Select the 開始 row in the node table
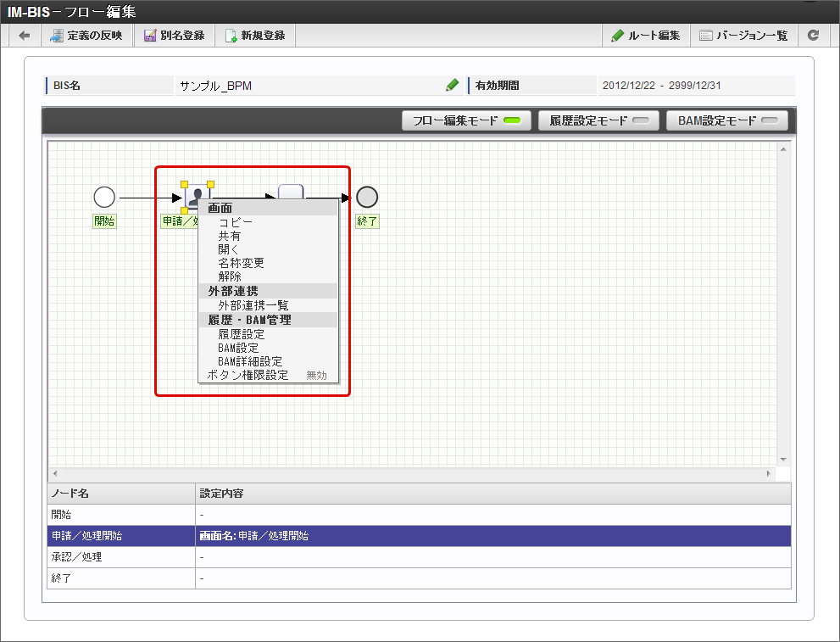 (419, 515)
